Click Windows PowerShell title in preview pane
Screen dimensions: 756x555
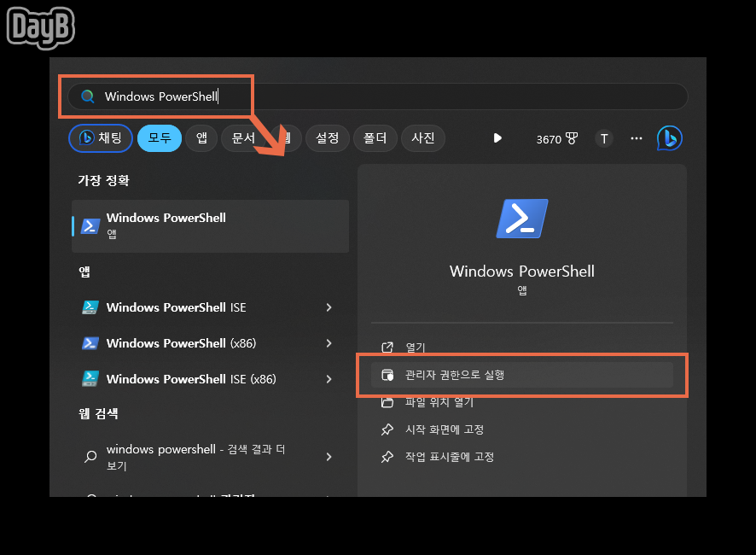[x=522, y=272]
